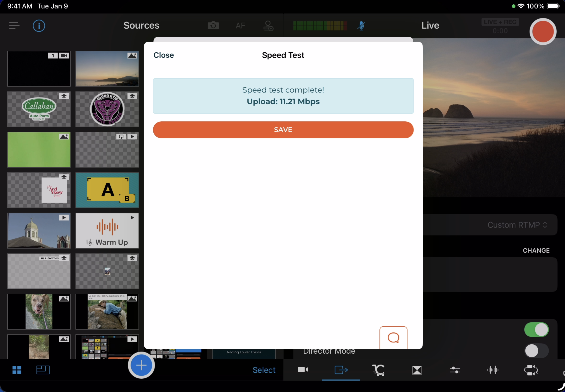This screenshot has height=392, width=565.
Task: Click the CHANGE label
Action: pos(536,250)
